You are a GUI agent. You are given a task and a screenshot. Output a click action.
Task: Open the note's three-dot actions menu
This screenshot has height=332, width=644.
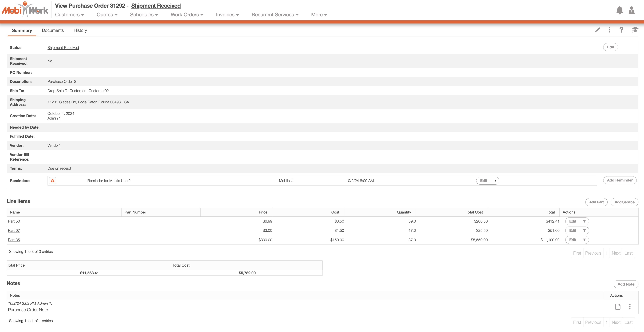tap(630, 307)
